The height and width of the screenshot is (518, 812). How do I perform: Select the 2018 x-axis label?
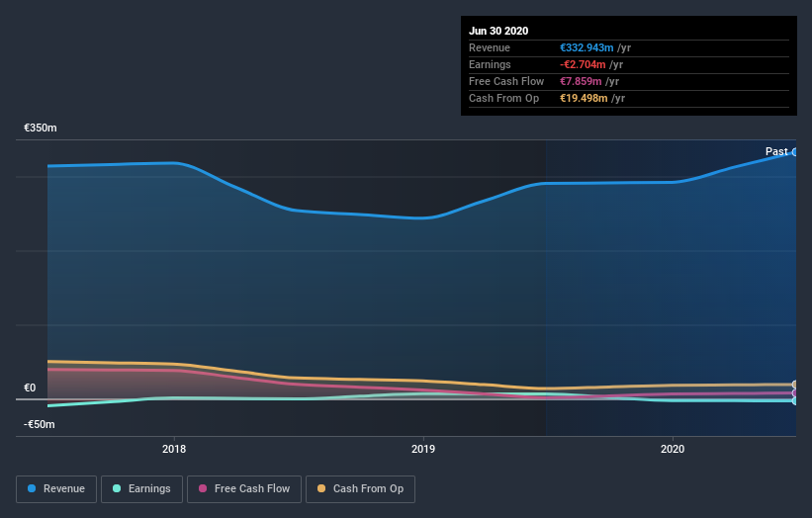click(x=174, y=449)
